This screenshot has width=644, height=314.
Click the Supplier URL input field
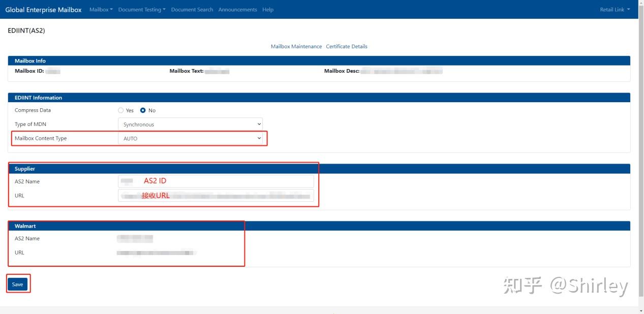point(216,195)
